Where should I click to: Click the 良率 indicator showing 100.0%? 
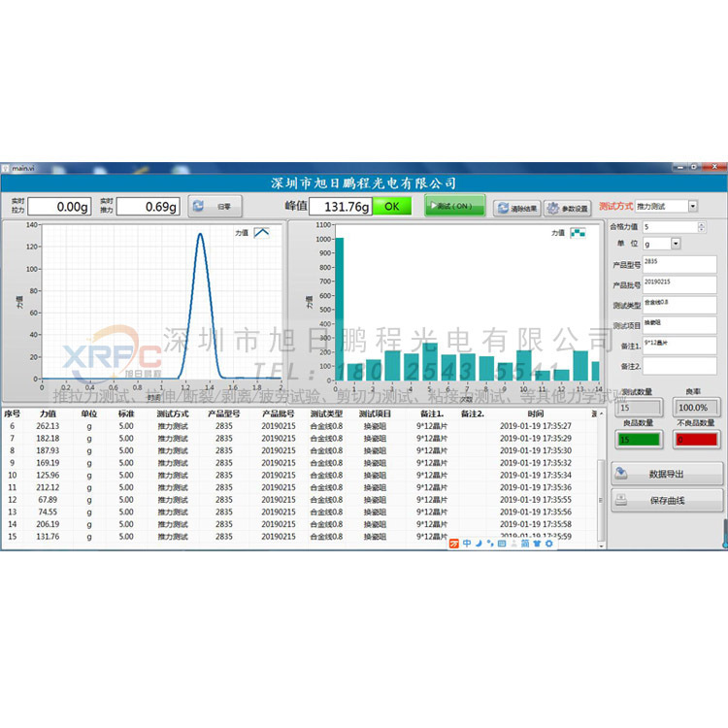[696, 408]
